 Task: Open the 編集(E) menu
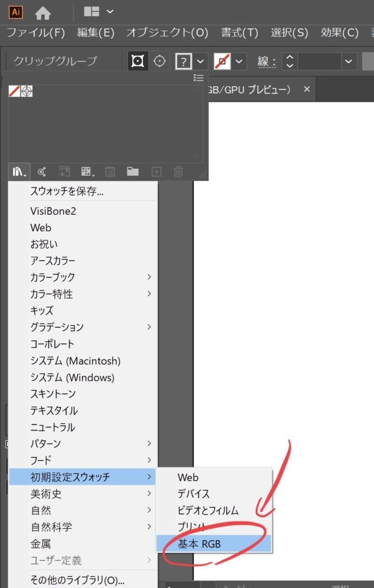tap(96, 33)
